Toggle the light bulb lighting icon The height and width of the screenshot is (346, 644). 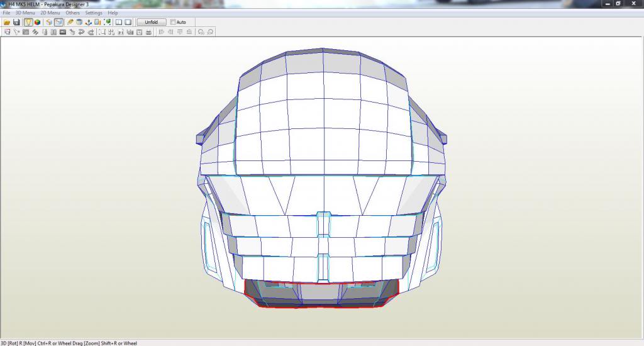click(x=28, y=22)
